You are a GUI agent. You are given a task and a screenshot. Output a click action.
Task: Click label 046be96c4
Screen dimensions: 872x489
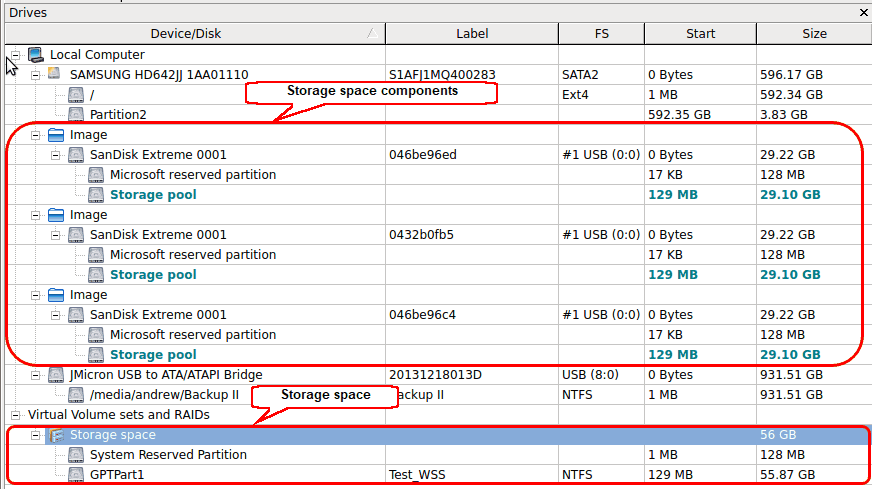pyautogui.click(x=422, y=315)
